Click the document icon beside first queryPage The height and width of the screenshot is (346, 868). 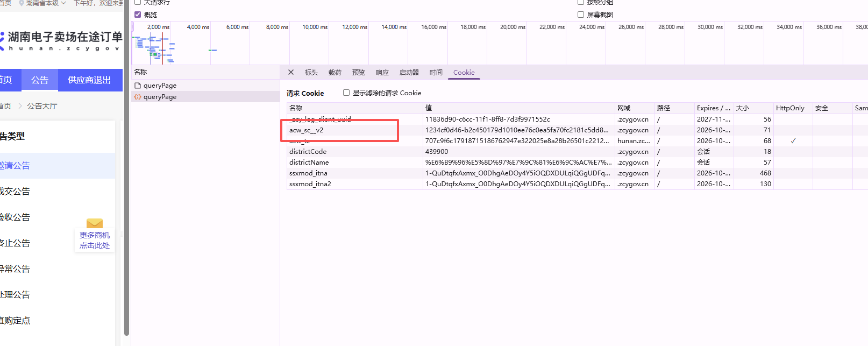tap(138, 86)
